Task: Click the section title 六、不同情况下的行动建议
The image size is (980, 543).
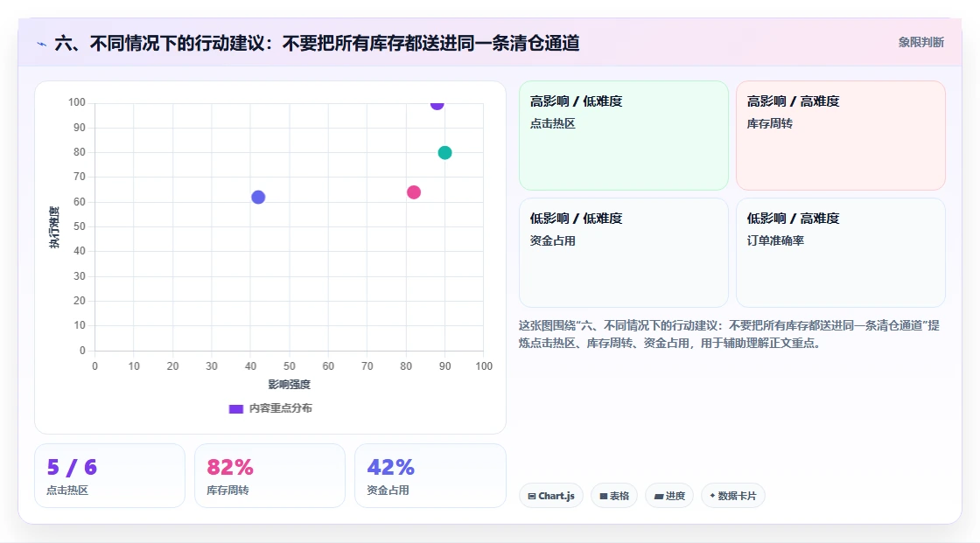Action: pos(317,43)
